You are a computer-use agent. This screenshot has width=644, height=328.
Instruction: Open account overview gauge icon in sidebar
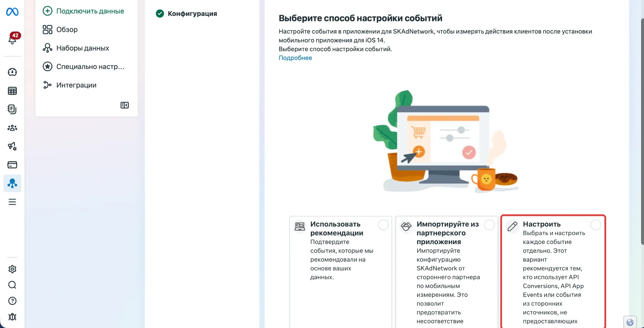pyautogui.click(x=12, y=72)
